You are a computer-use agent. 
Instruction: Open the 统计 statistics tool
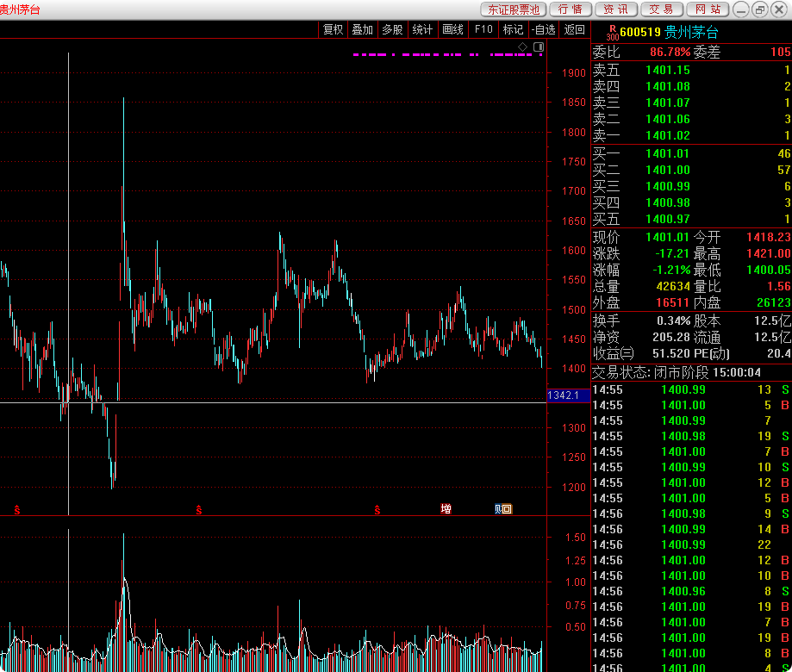click(422, 30)
